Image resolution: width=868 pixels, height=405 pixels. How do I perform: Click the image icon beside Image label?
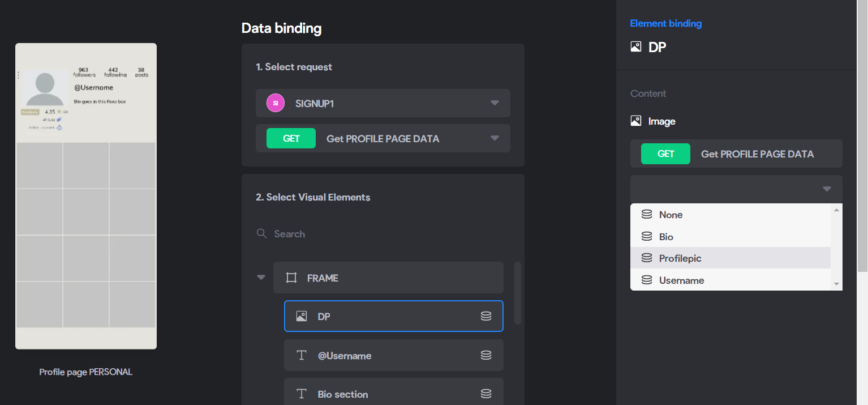tap(636, 121)
